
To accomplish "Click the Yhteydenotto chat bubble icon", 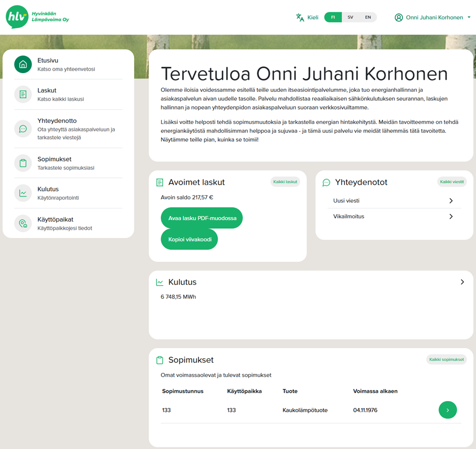I will click(x=23, y=129).
